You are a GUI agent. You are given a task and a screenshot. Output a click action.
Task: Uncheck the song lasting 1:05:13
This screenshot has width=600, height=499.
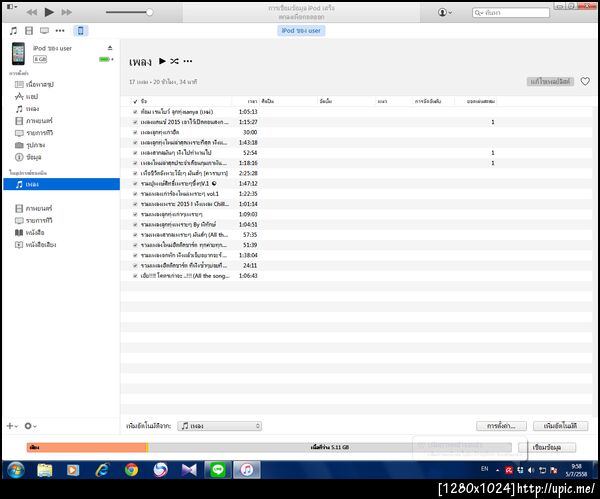click(135, 112)
